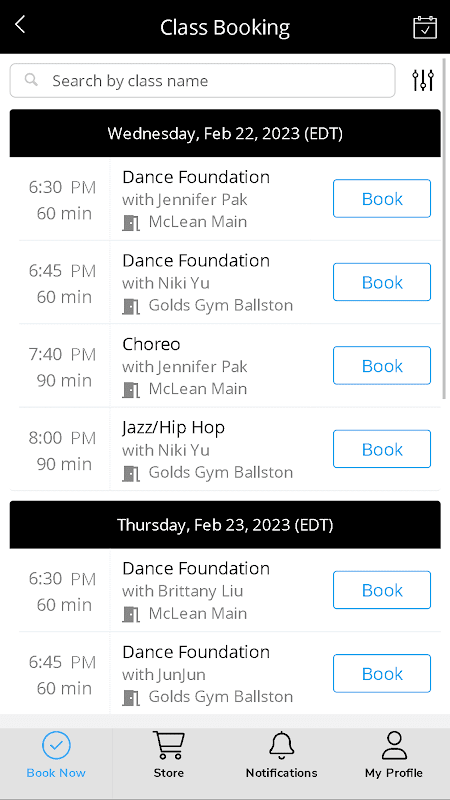Click the location icon beside the Jazz/Hip Hop class's Golds Gym Ballston
This screenshot has height=800, width=450.
click(131, 473)
